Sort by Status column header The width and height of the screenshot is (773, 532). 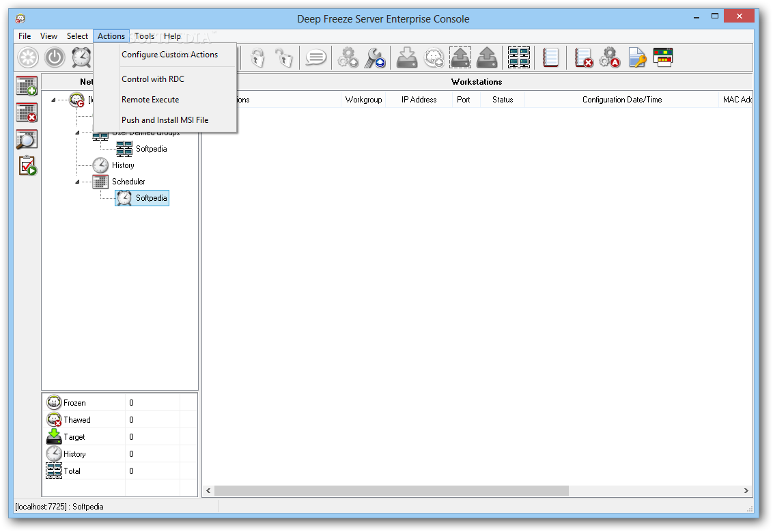(503, 100)
